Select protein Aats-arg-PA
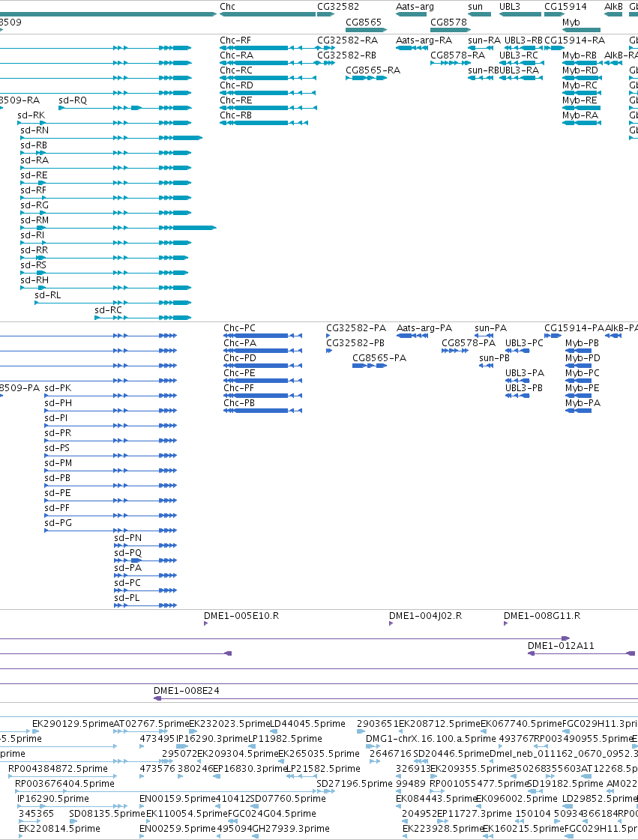 412,336
